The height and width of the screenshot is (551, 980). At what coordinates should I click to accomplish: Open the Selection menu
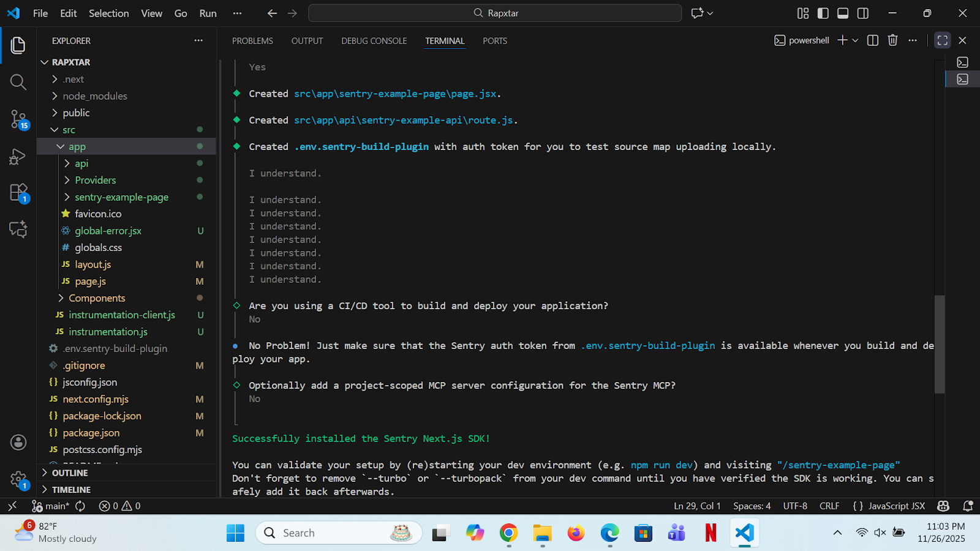[x=108, y=13]
